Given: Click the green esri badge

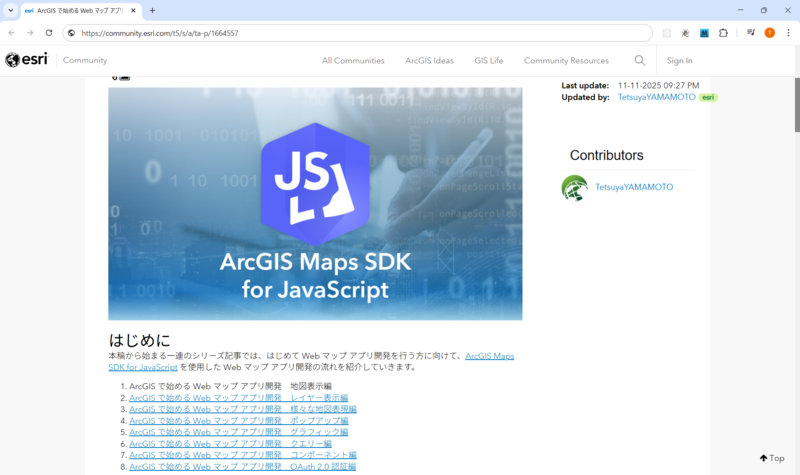Looking at the screenshot, I should 708,97.
